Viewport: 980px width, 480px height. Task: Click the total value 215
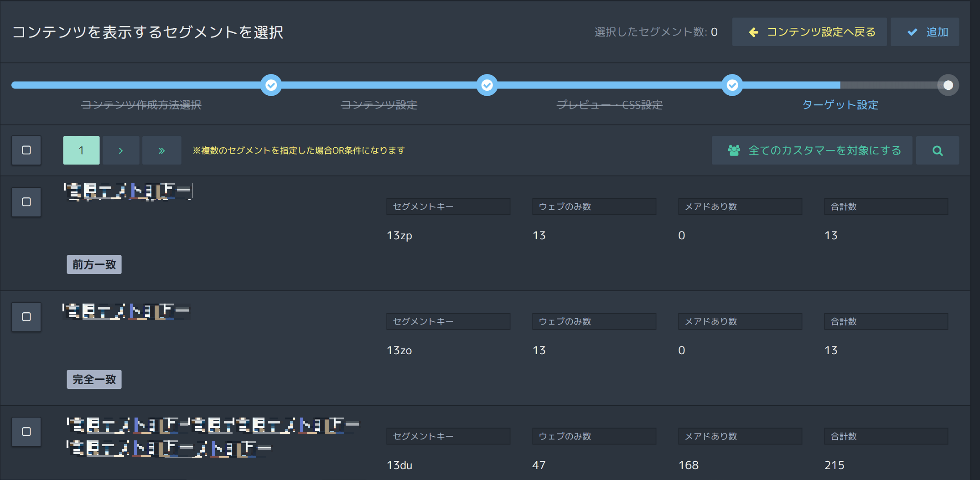pyautogui.click(x=835, y=465)
